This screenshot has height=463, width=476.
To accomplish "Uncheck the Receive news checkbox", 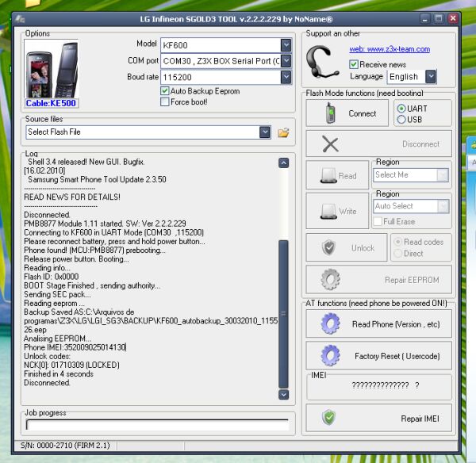I will (353, 64).
